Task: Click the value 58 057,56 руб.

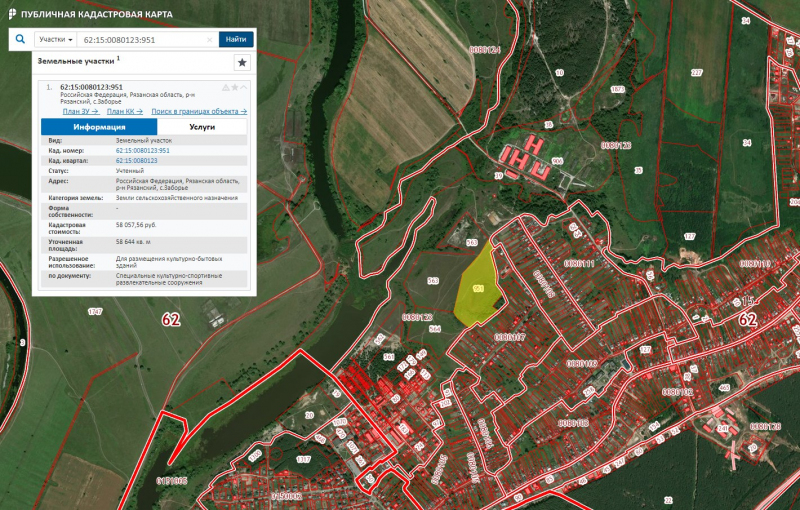Action: 136,225
